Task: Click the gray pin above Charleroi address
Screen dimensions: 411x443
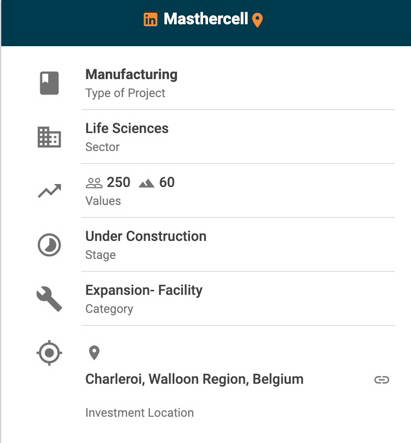Action: click(94, 353)
